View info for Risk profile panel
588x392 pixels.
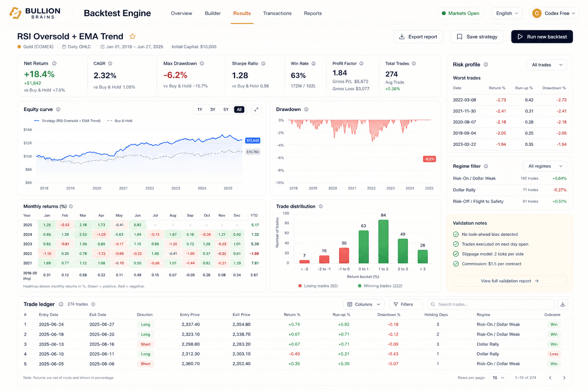click(x=486, y=65)
